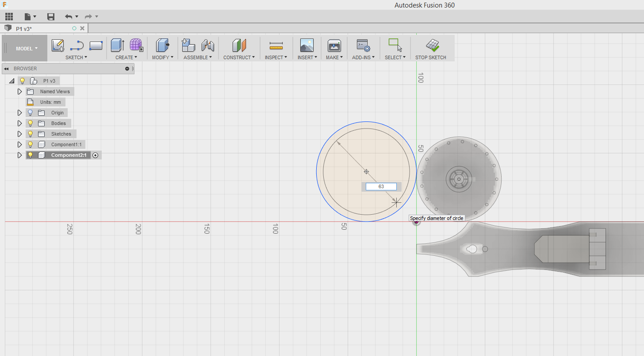Expand the Sketches folder
The width and height of the screenshot is (644, 356).
(x=19, y=134)
